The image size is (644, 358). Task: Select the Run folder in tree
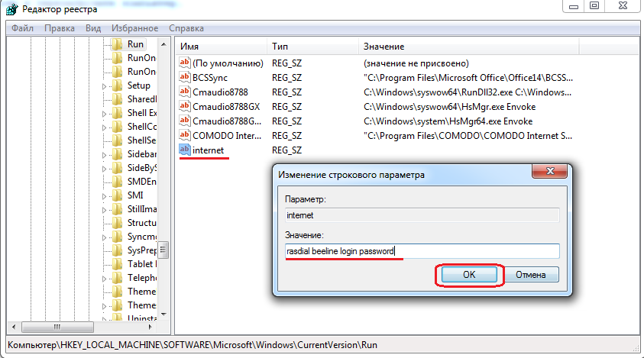click(135, 44)
